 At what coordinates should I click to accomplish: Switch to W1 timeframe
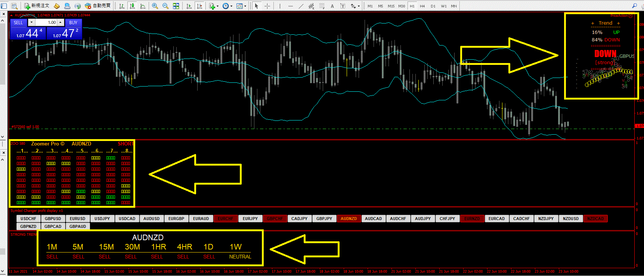point(443,6)
